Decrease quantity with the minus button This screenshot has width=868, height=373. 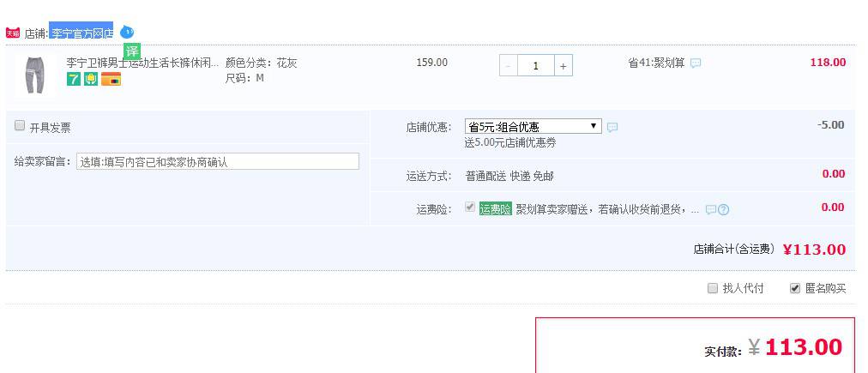coord(508,66)
